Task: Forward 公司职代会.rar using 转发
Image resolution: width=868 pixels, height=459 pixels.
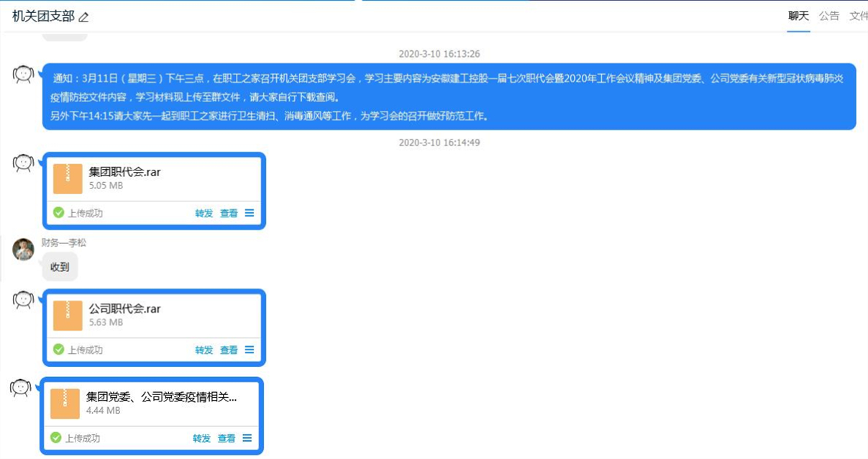Action: click(204, 350)
